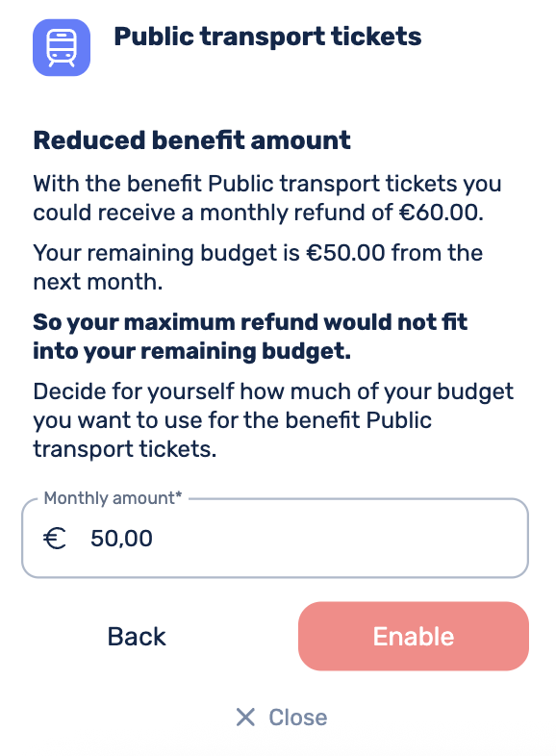This screenshot has height=756, width=556.
Task: Click the Decide for yourself paragraph
Action: click(x=273, y=420)
